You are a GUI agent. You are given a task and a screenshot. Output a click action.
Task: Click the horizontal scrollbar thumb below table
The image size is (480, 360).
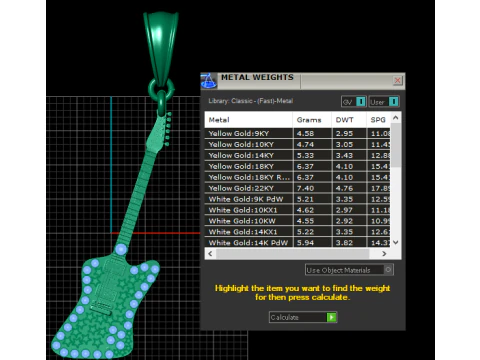[x=292, y=254]
